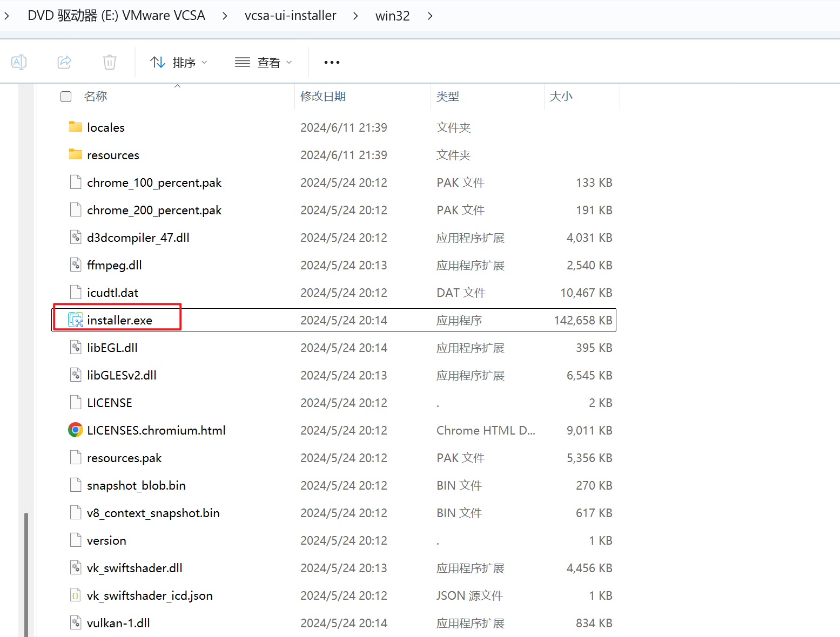Click the 142,658 KB size cell
Image resolution: width=840 pixels, height=637 pixels.
(583, 320)
